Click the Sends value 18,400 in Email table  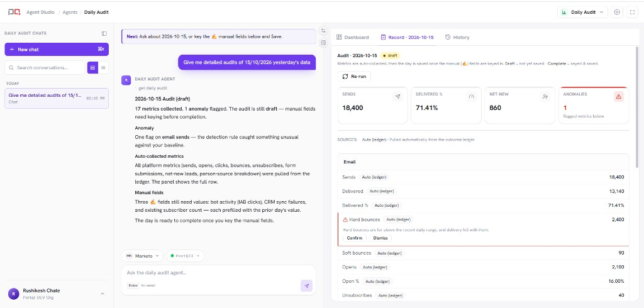(x=616, y=177)
